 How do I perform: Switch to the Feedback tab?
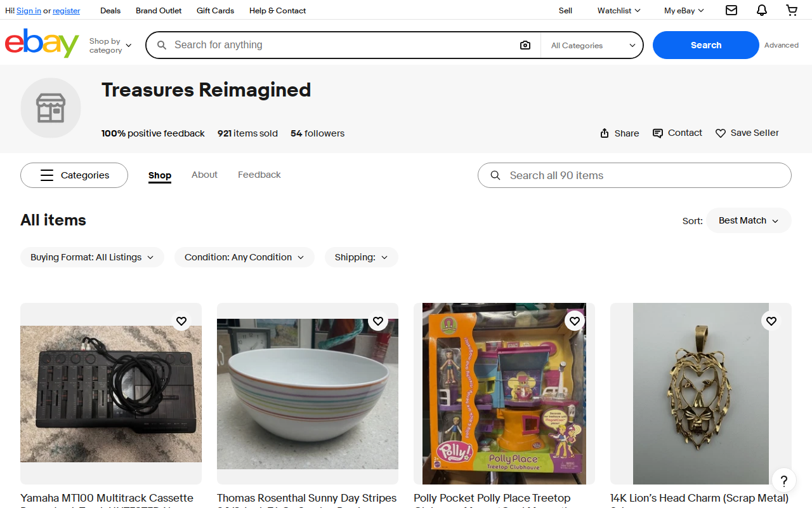click(x=259, y=175)
